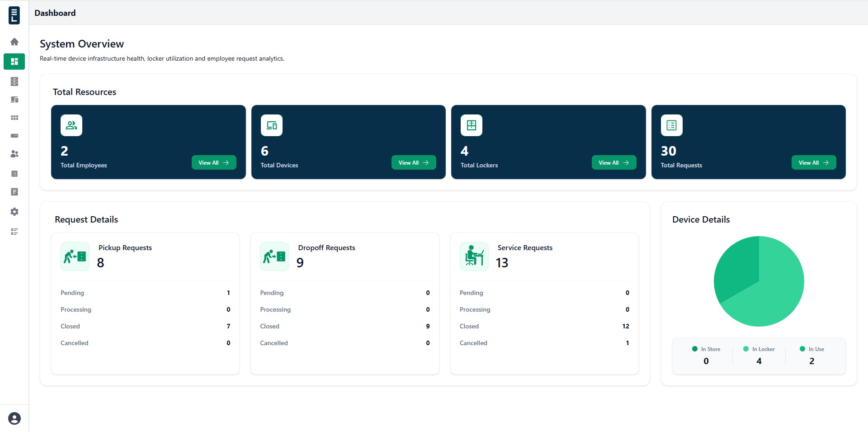Screen dimensions: 868x432
Task: Click the Total Resources heading
Action: (x=85, y=92)
